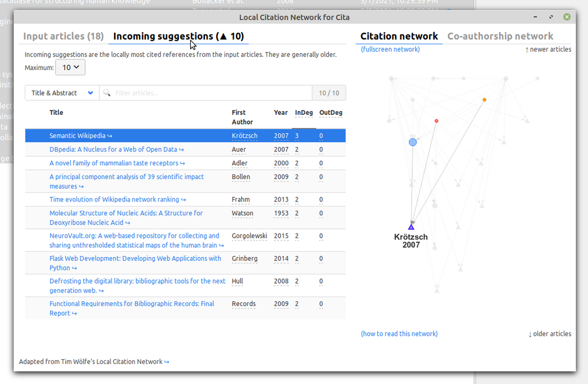
Task: Click the orange dot node in network
Action: point(485,100)
